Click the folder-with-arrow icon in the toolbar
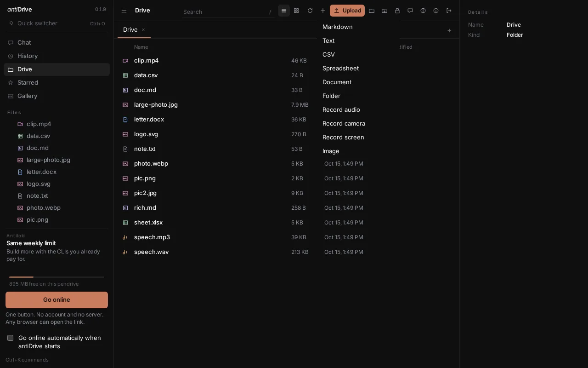The width and height of the screenshot is (588, 368). point(384,11)
